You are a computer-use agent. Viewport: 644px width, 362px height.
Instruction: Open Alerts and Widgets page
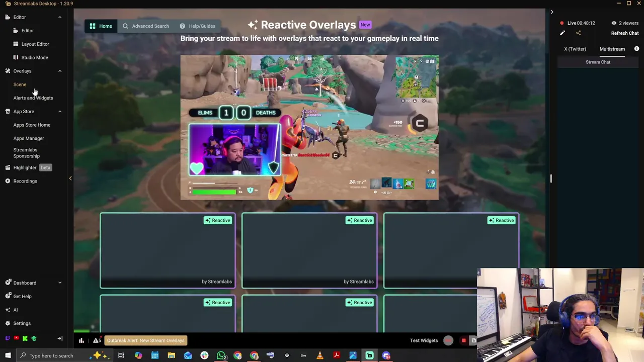[x=33, y=98]
